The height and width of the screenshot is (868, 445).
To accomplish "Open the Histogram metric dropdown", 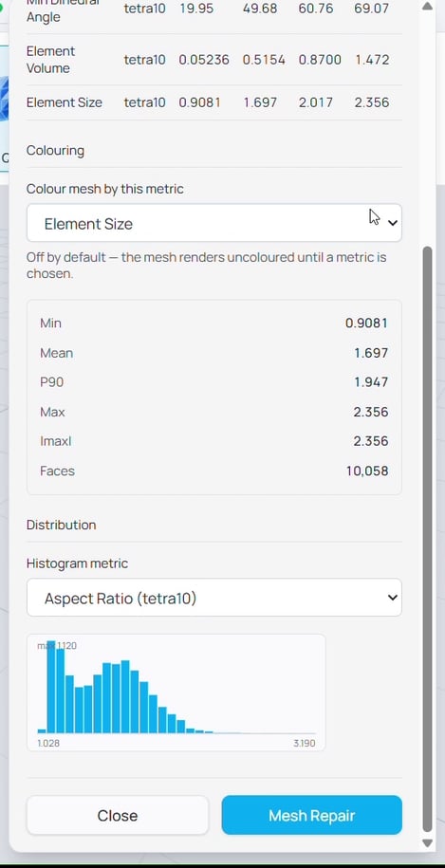I will [213, 598].
